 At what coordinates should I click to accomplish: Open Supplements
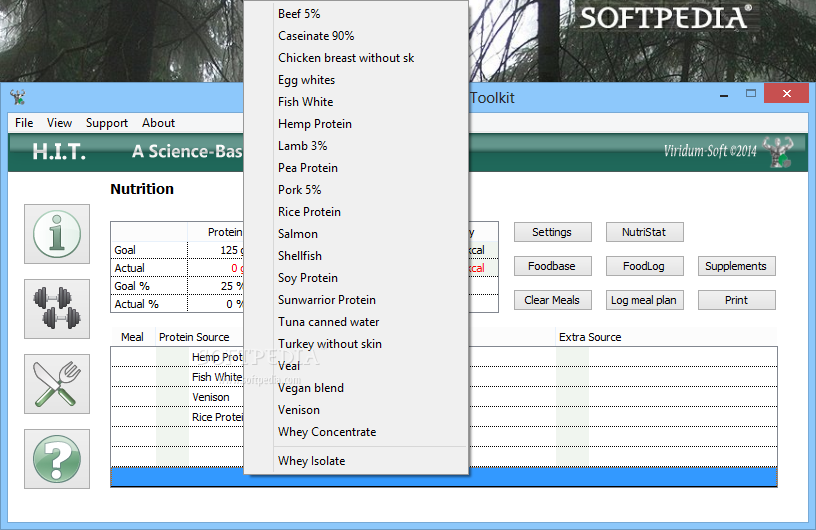[x=736, y=266]
